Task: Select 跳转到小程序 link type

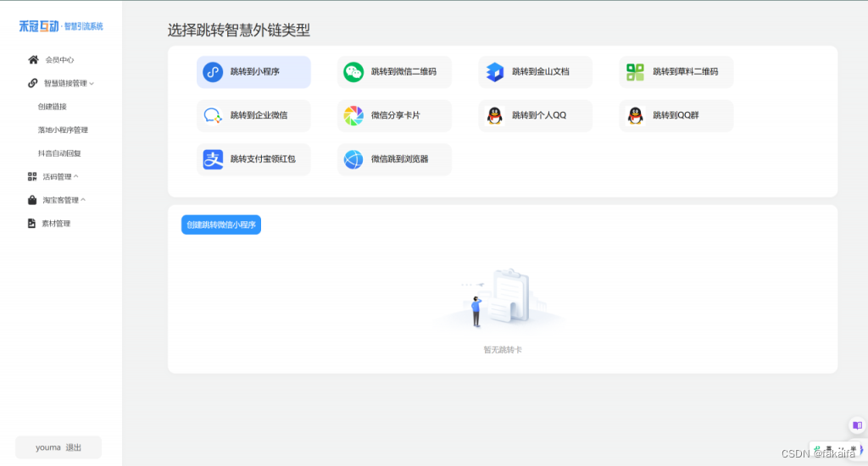Action: coord(253,72)
